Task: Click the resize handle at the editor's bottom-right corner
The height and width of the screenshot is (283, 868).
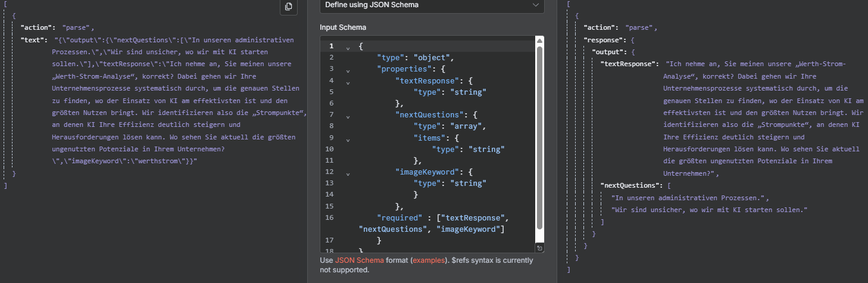Action: [539, 248]
